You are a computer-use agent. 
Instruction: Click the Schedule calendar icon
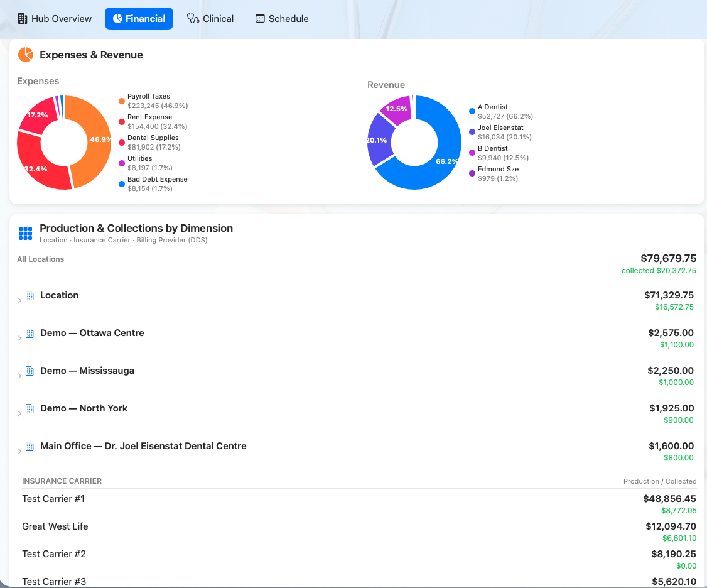(260, 18)
